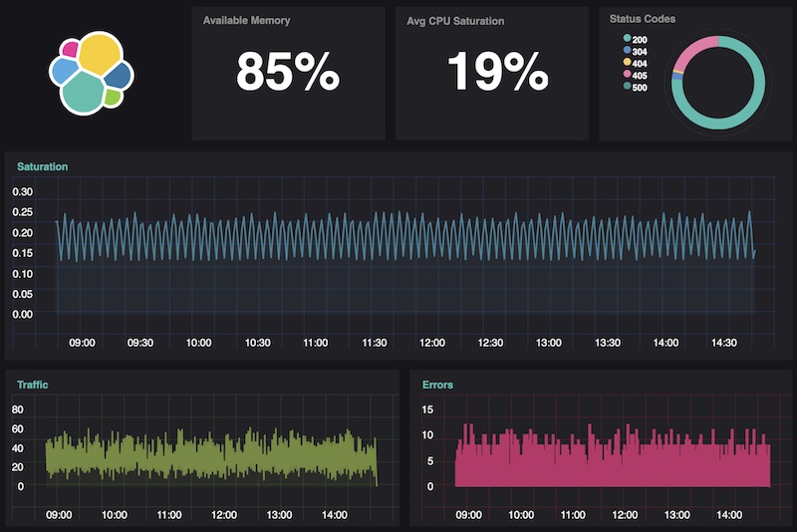Toggle the 500 status code legend entry
Viewport: 797px width, 532px height.
pos(639,87)
